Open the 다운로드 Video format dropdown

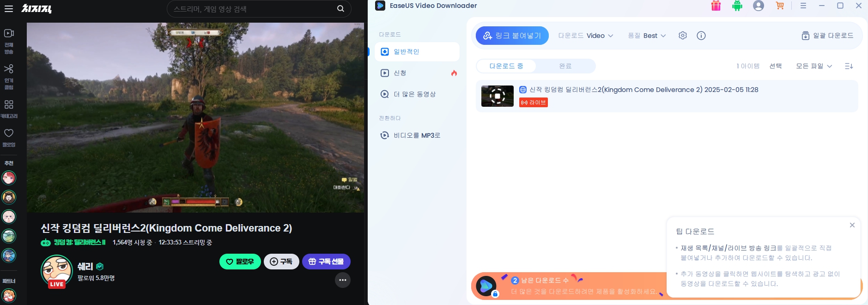pos(586,36)
